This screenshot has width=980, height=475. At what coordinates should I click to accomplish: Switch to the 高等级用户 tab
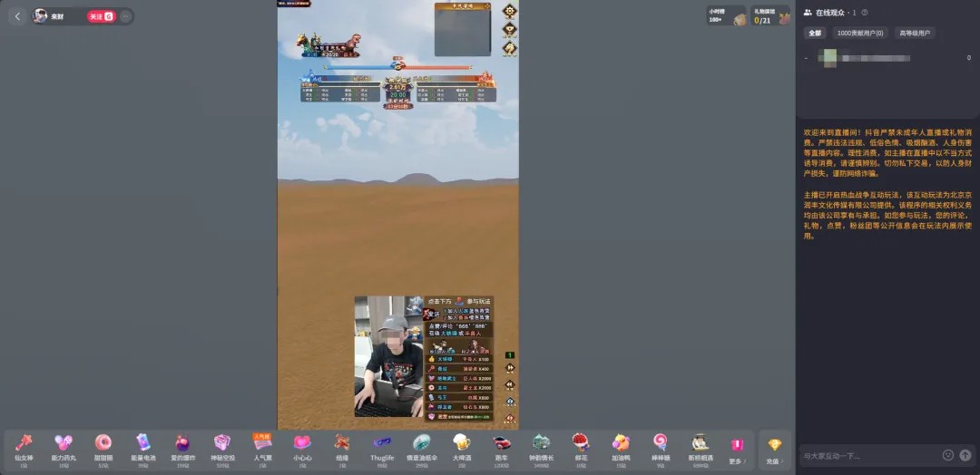pyautogui.click(x=915, y=34)
